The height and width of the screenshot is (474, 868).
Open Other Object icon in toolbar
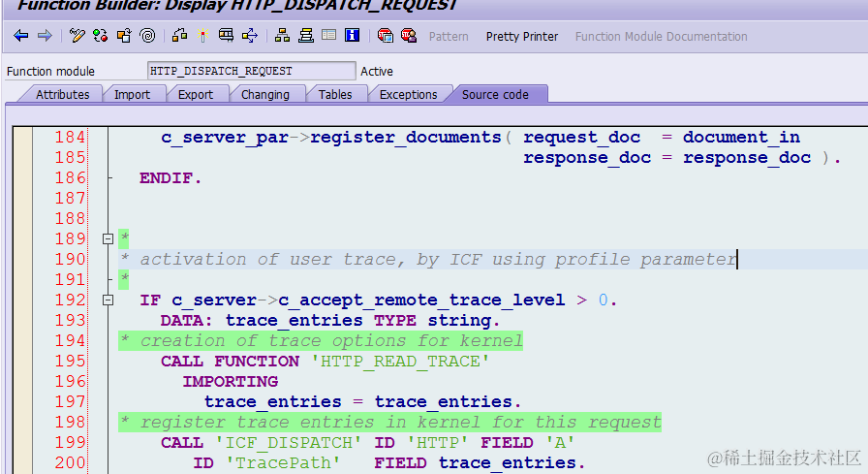(x=124, y=36)
